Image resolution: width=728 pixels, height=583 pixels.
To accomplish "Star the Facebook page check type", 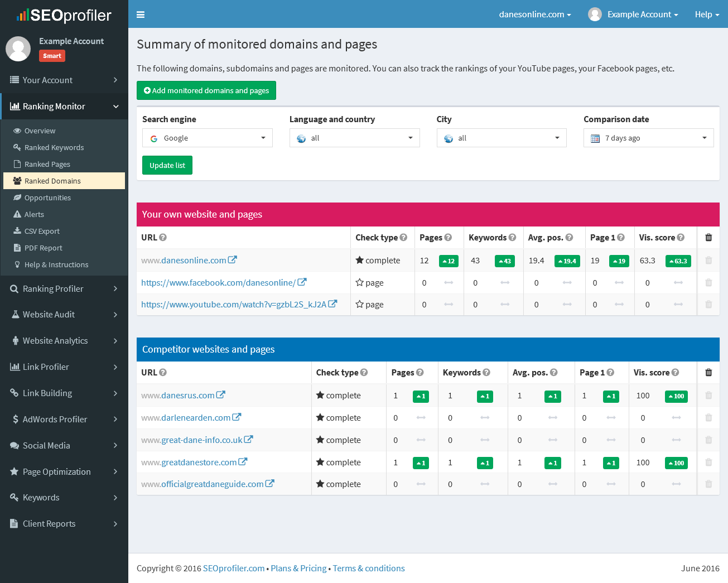I will [359, 282].
